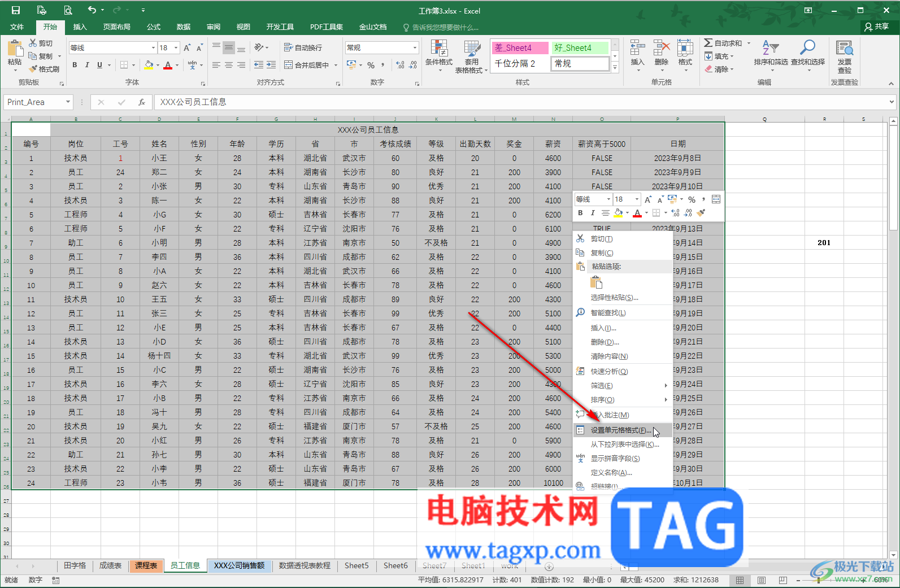Screen dimensions: 900x588
Task: Expand AutoSum (自动求和) dropdown arrow
Action: tap(749, 43)
